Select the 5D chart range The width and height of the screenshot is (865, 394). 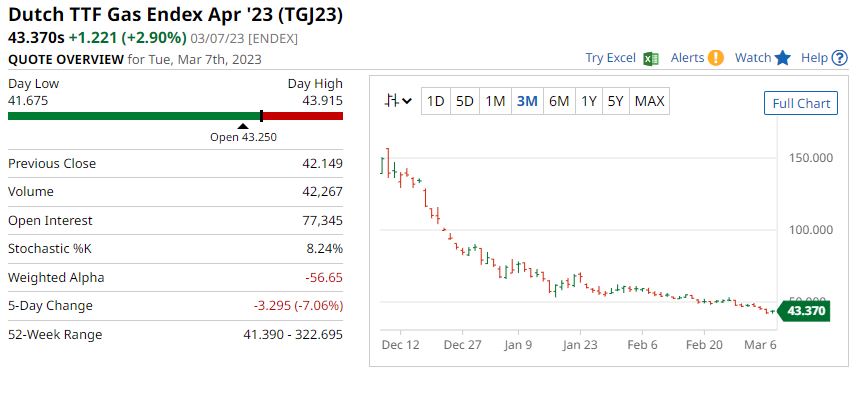point(464,102)
